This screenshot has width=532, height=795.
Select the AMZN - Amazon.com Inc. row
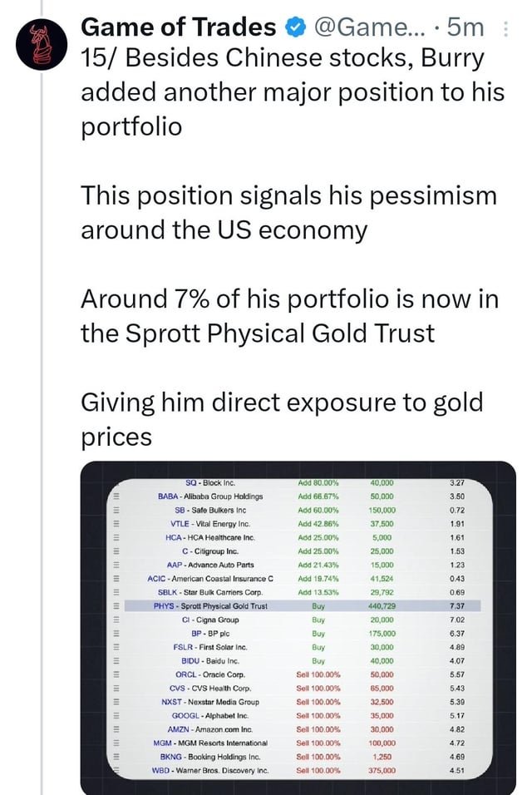coord(303,729)
